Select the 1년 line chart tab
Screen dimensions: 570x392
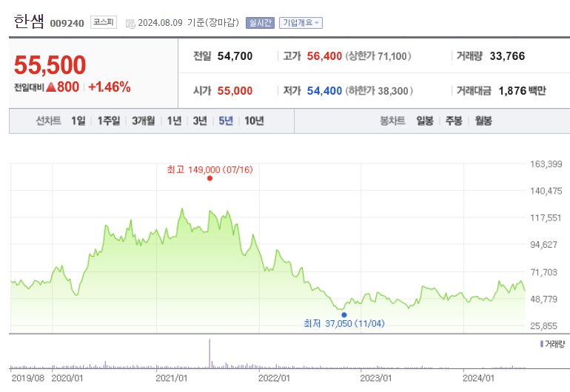click(x=174, y=121)
